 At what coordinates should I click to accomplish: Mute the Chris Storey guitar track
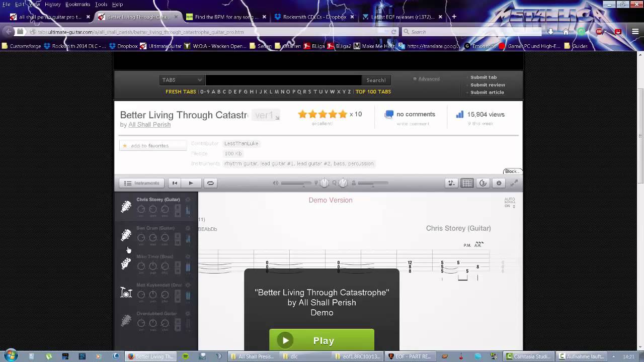point(178,214)
